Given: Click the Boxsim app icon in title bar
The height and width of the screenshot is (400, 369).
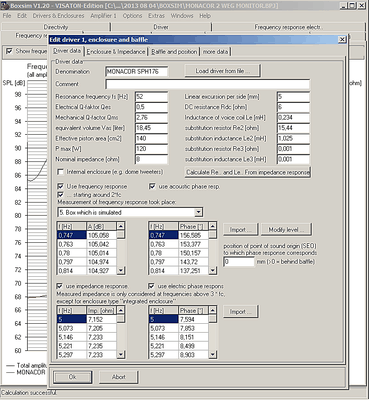Looking at the screenshot, I should (x=4, y=6).
